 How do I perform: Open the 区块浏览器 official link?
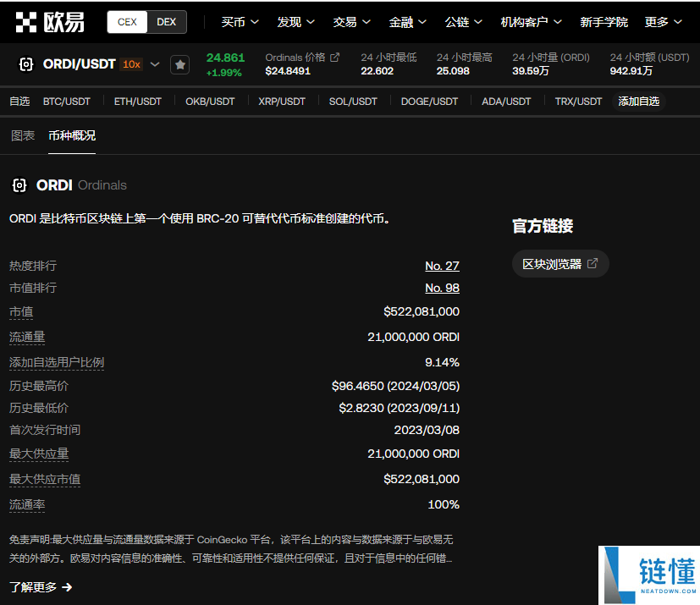coord(560,264)
